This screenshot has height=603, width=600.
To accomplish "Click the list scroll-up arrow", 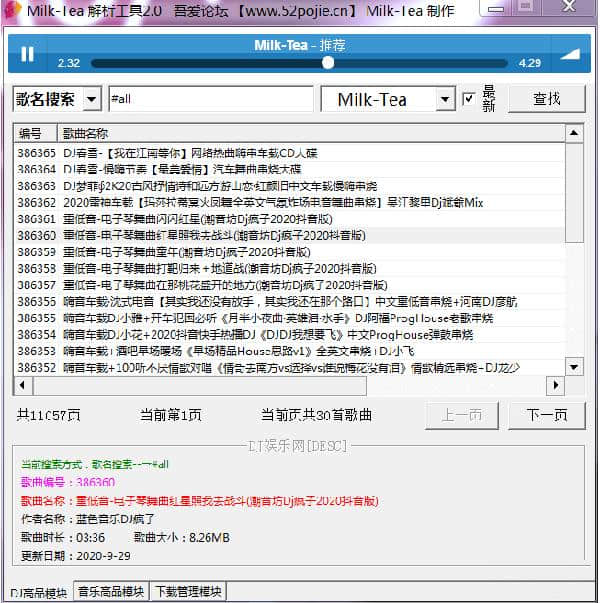I will coord(574,133).
